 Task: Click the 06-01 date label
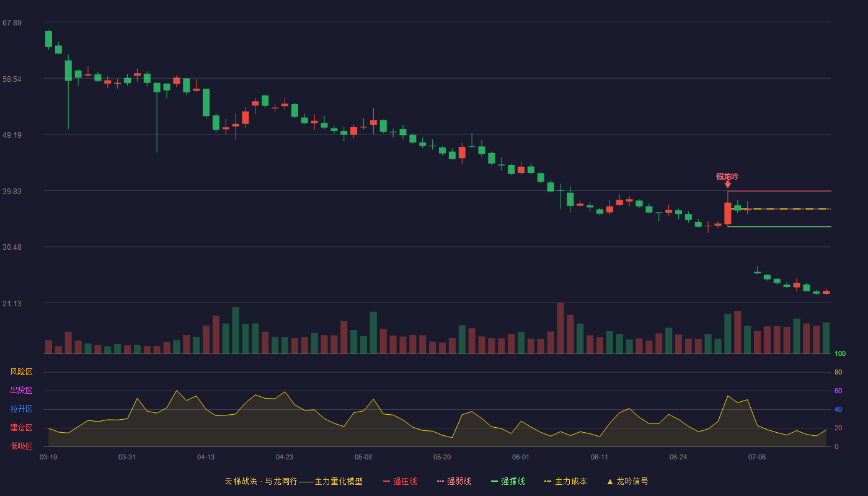(x=521, y=457)
